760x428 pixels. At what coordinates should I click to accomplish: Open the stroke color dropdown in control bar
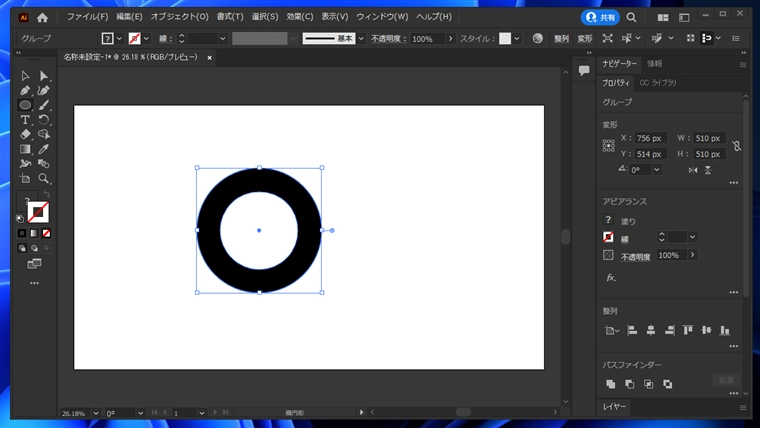[146, 38]
